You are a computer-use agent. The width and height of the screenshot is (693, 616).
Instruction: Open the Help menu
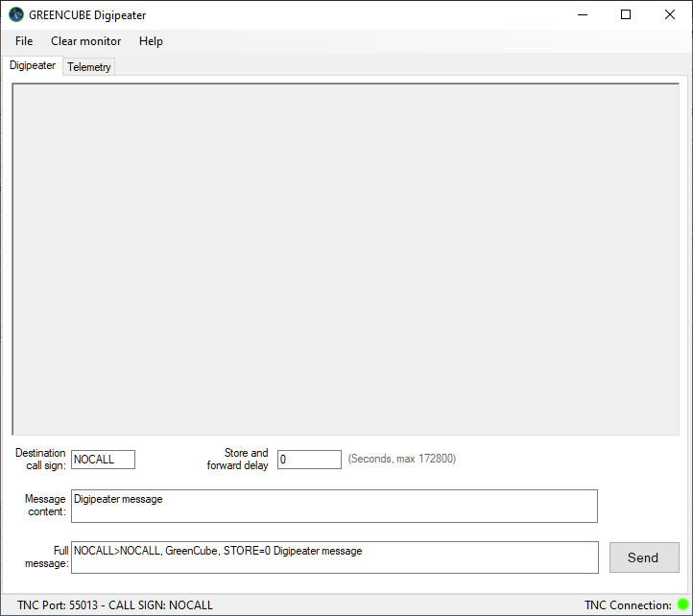click(151, 41)
